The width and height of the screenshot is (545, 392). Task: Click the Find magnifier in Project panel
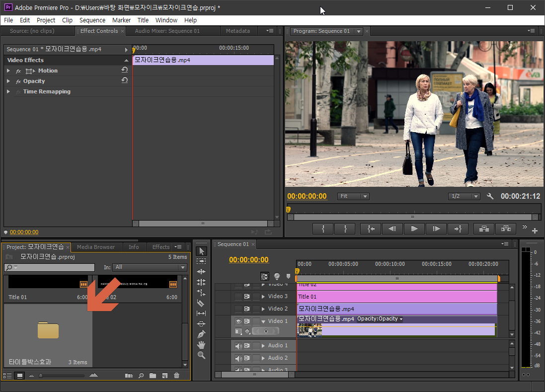click(x=141, y=376)
